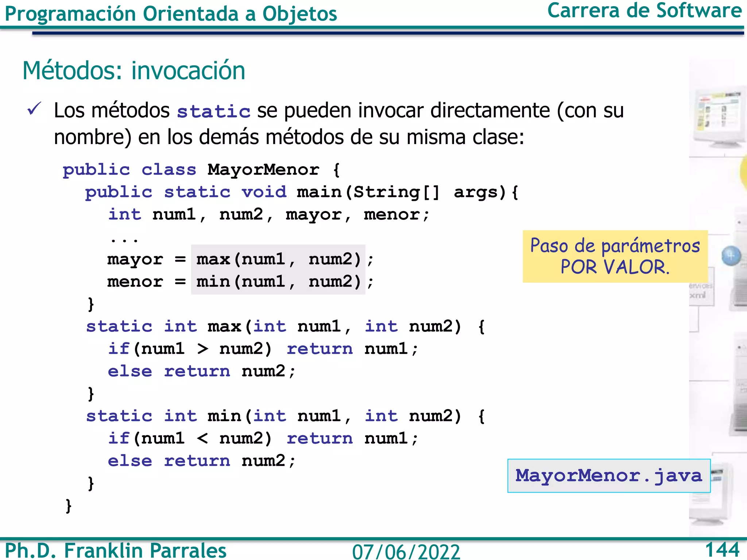Image resolution: width=747 pixels, height=560 pixels.
Task: Click the 'if(num1 < num2) return num1;' line
Action: coord(263,439)
